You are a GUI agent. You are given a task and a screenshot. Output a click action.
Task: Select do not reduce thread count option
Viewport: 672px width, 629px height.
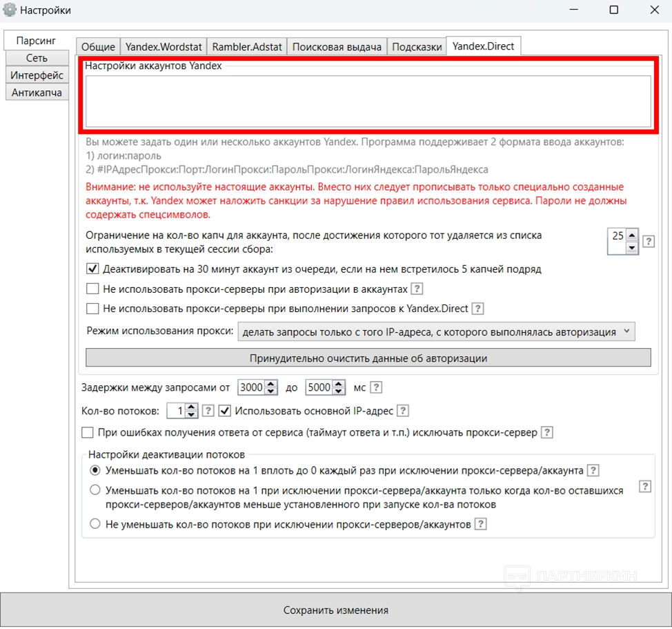(95, 523)
